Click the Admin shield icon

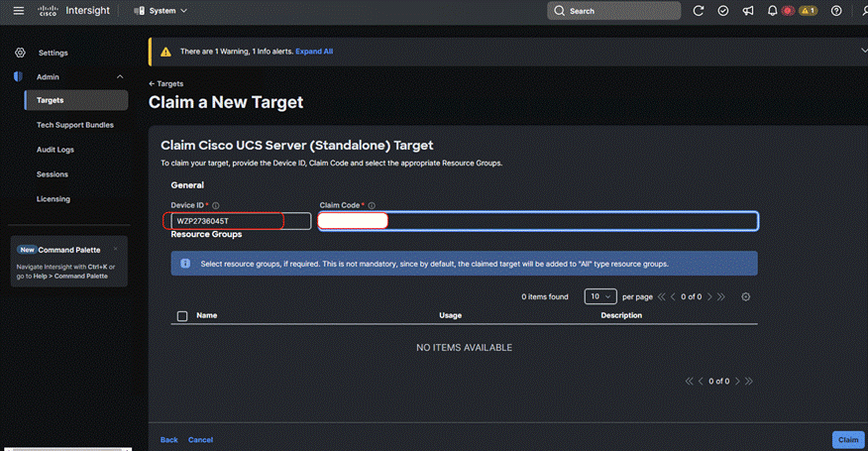[x=18, y=76]
